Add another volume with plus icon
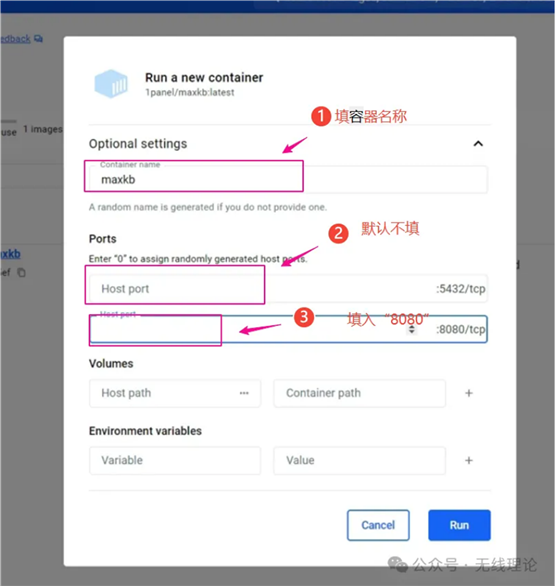 coord(469,393)
